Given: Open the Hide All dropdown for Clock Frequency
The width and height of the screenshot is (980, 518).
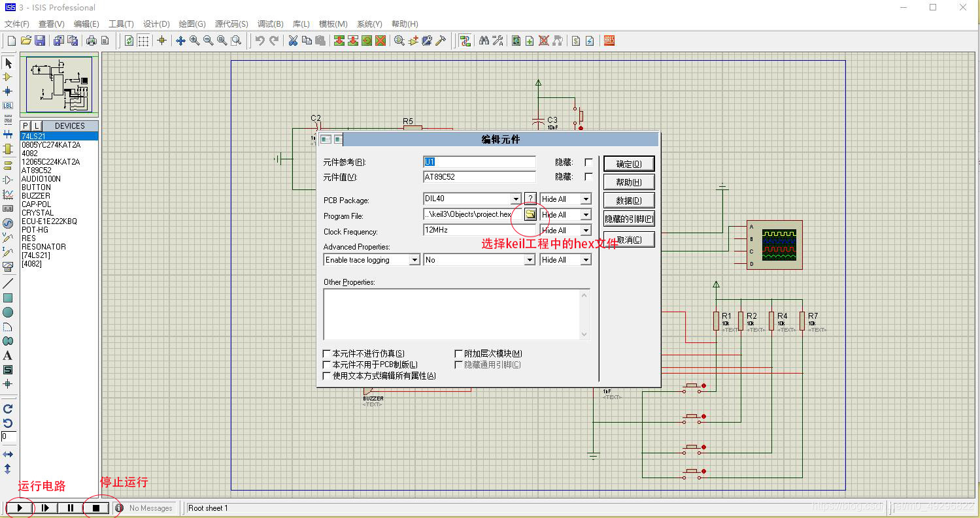Looking at the screenshot, I should [x=586, y=230].
